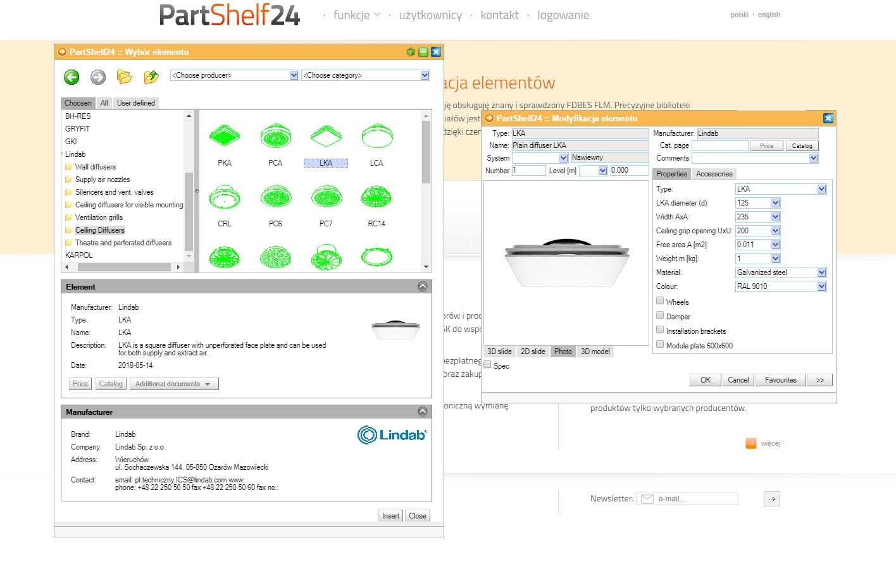Enable the Damper option

[660, 315]
